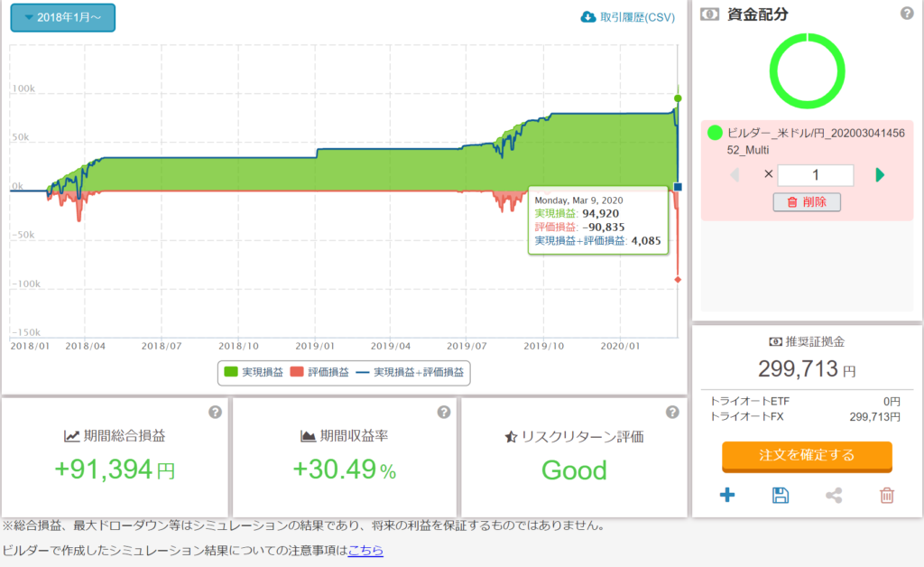Open the こちら notes link
This screenshot has height=567, width=924.
(365, 550)
